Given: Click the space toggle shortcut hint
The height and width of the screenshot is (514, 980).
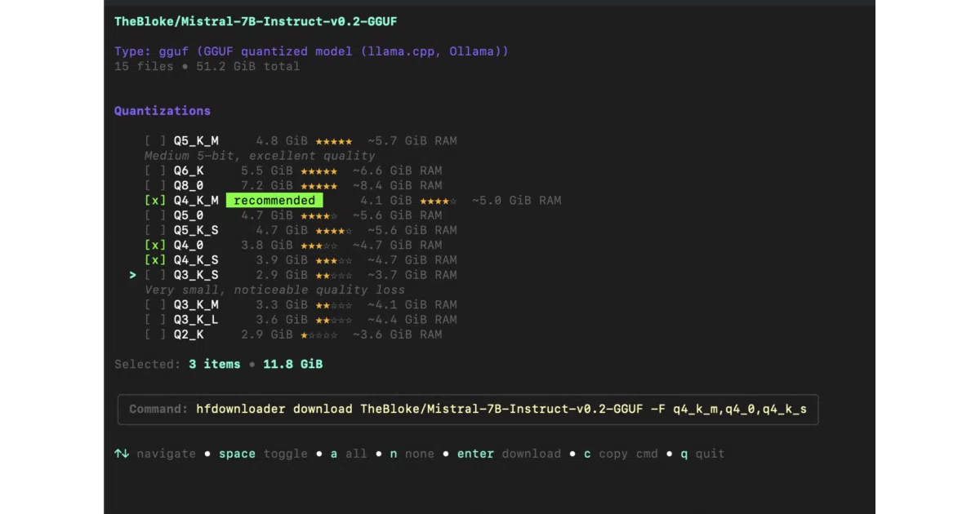Looking at the screenshot, I should pyautogui.click(x=263, y=454).
